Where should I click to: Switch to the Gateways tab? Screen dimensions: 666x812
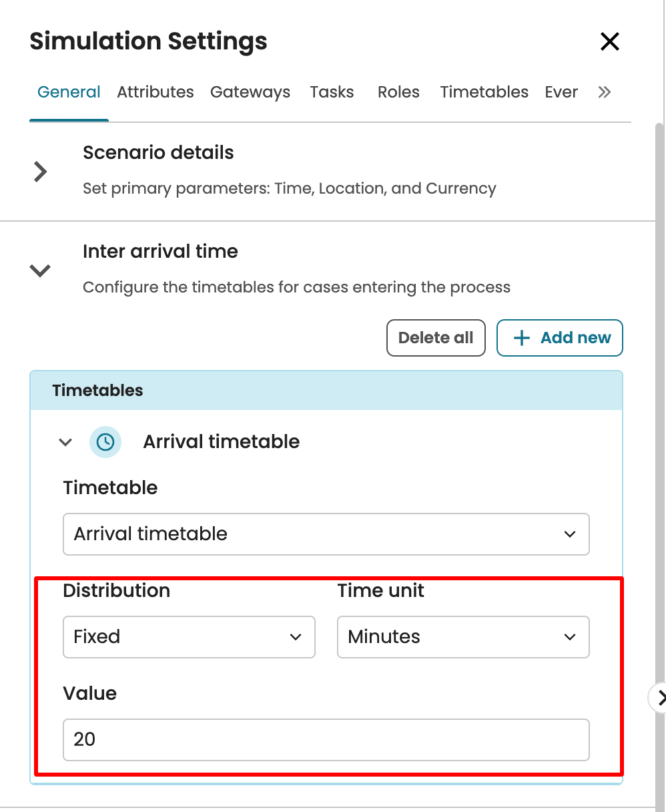[250, 92]
